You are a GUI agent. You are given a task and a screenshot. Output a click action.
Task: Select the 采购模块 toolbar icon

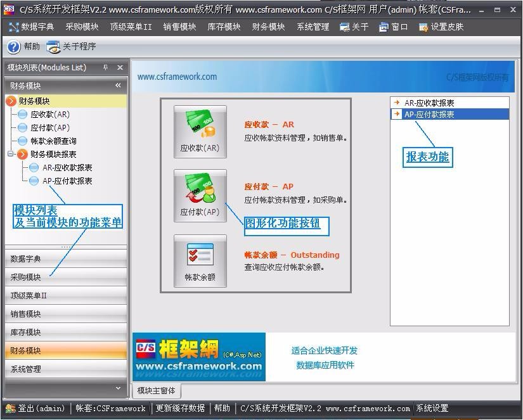tap(81, 27)
